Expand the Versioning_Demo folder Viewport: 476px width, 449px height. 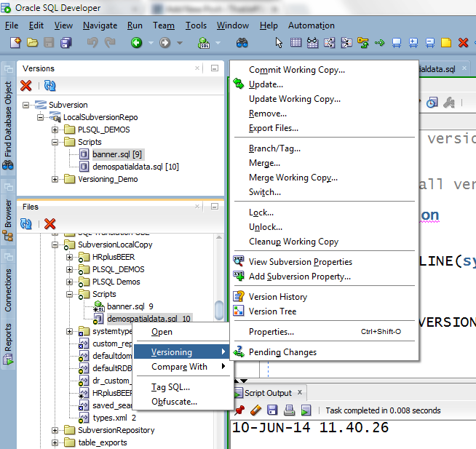(x=55, y=180)
